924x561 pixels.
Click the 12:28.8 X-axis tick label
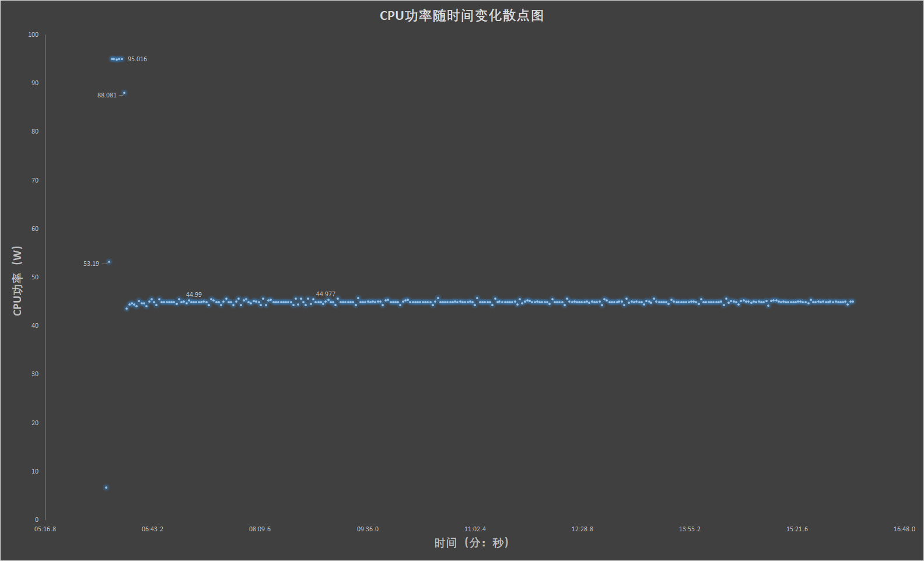(582, 530)
